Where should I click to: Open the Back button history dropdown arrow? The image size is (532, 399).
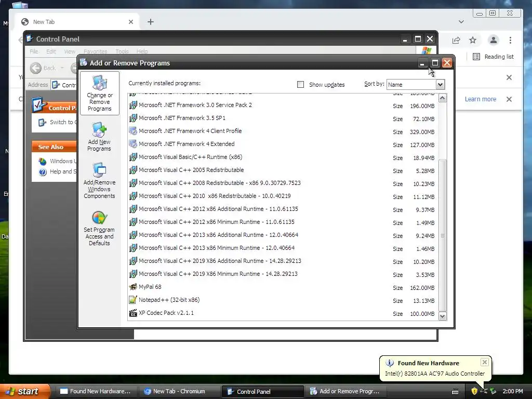pyautogui.click(x=62, y=68)
